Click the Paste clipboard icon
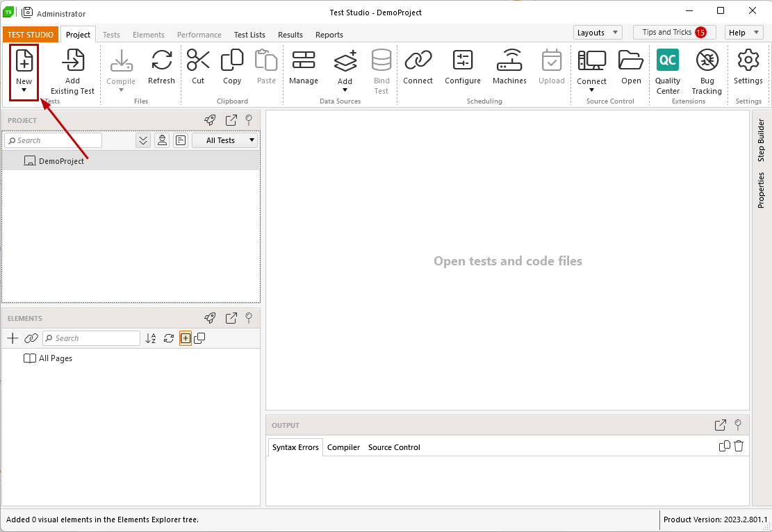This screenshot has height=532, width=772. [266, 60]
